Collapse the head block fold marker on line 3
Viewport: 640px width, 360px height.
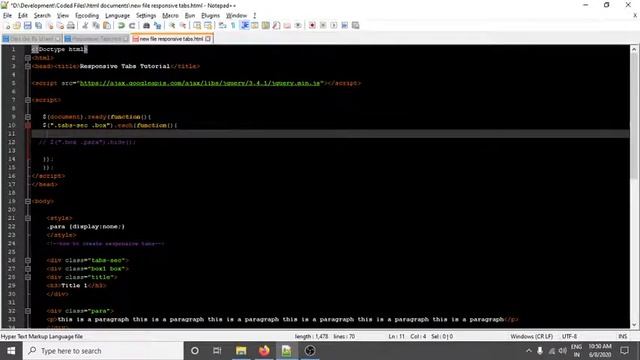(28, 66)
